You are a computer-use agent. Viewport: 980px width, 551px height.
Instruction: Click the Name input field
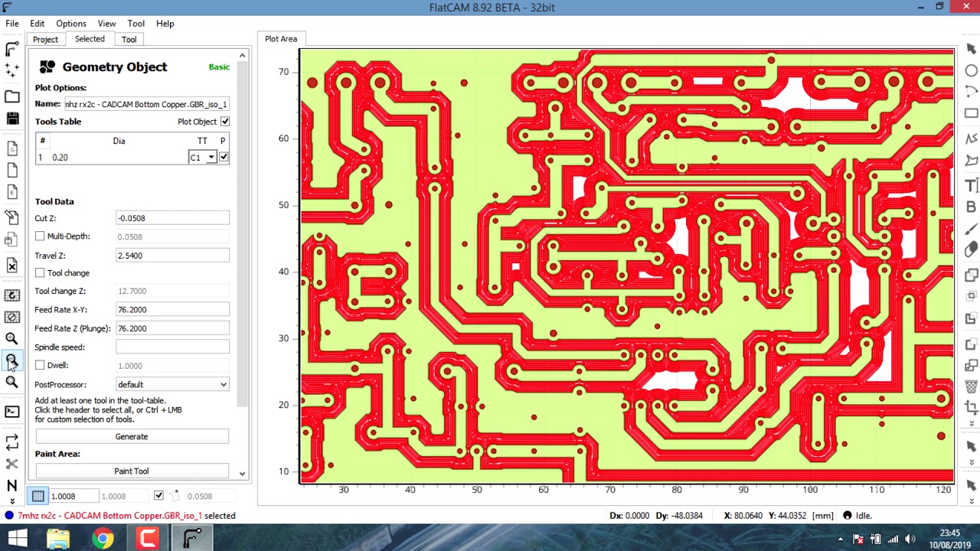point(146,104)
